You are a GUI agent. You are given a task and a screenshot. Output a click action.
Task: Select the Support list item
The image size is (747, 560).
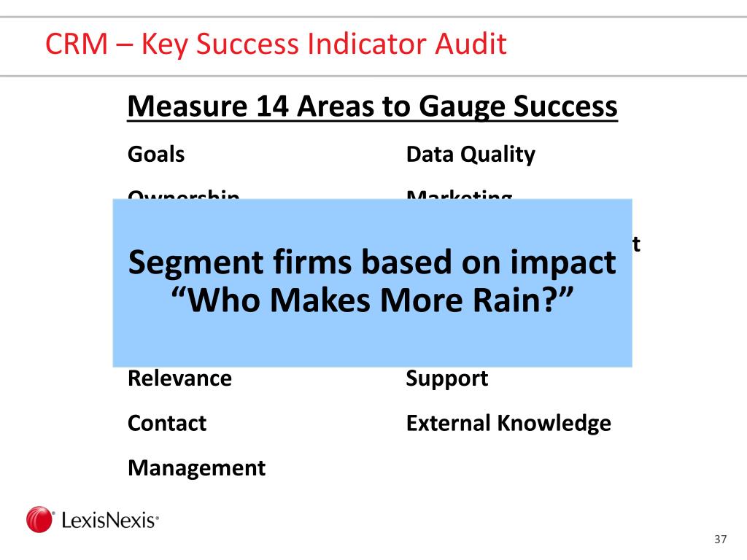point(447,379)
